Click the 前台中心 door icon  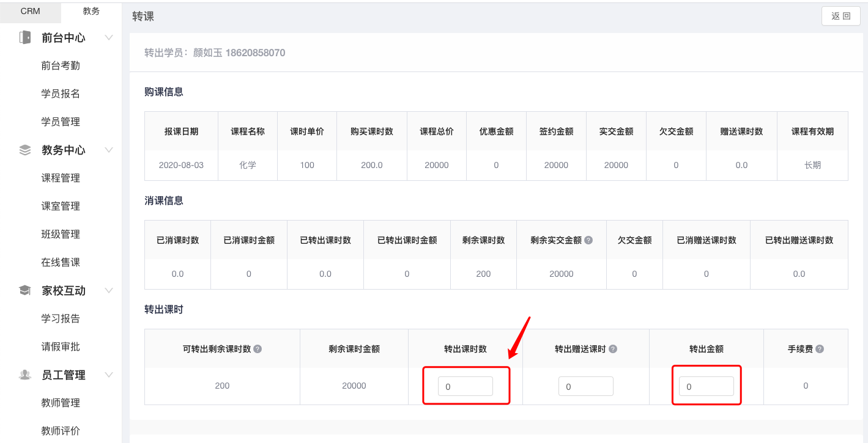(x=25, y=37)
